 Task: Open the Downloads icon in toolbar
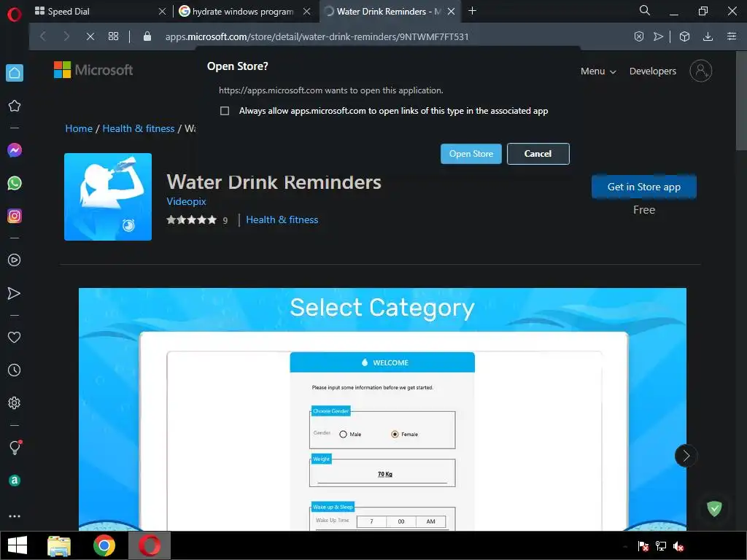(708, 36)
